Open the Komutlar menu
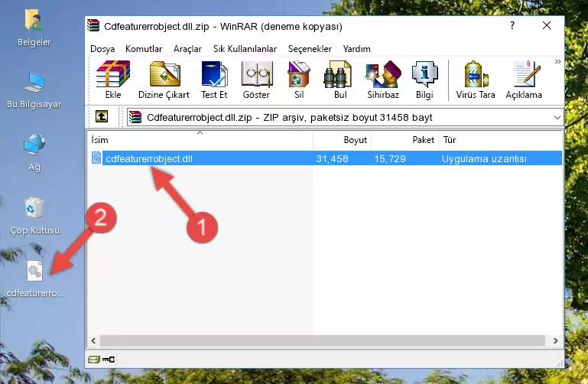 pyautogui.click(x=144, y=49)
